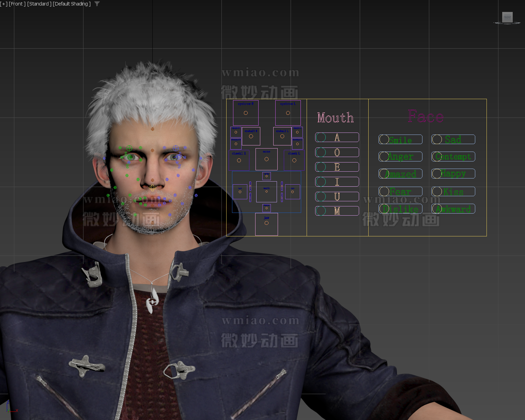Screen dimensions: 525x420
Task: Select the lip R corner joystick circle left of mouth
Action: pyautogui.click(x=240, y=192)
